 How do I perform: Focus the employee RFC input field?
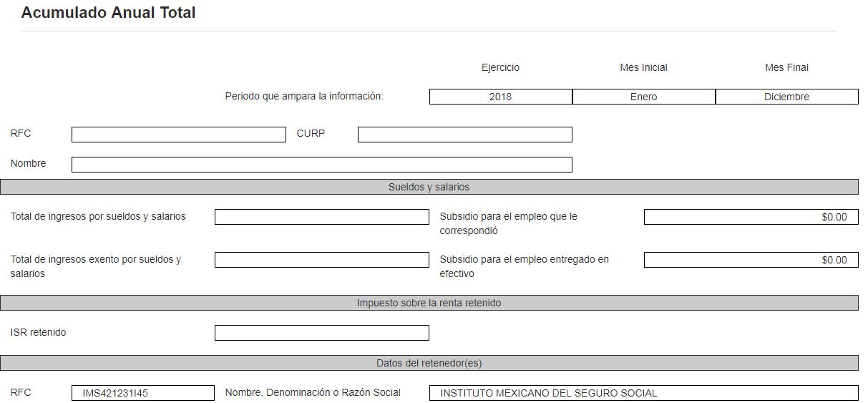pyautogui.click(x=179, y=135)
